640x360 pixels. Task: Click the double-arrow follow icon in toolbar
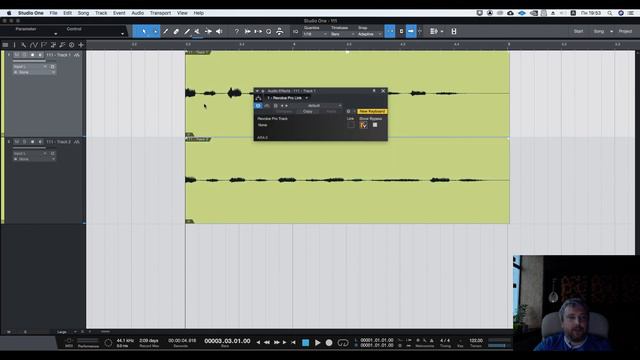click(247, 31)
